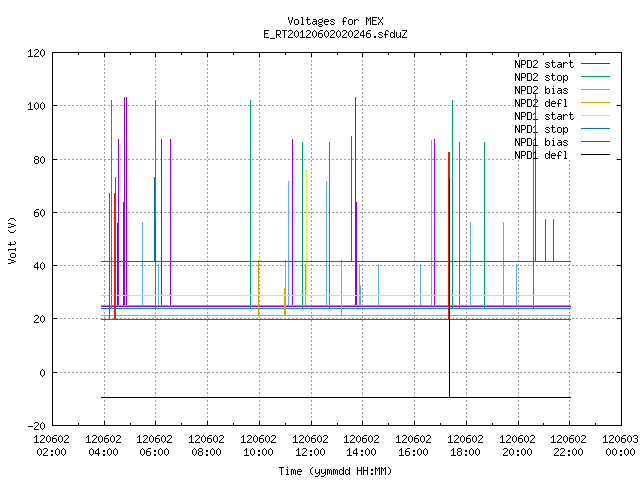This screenshot has width=640, height=480.
Task: Click the y-axis tick label 20
Action: click(x=39, y=319)
